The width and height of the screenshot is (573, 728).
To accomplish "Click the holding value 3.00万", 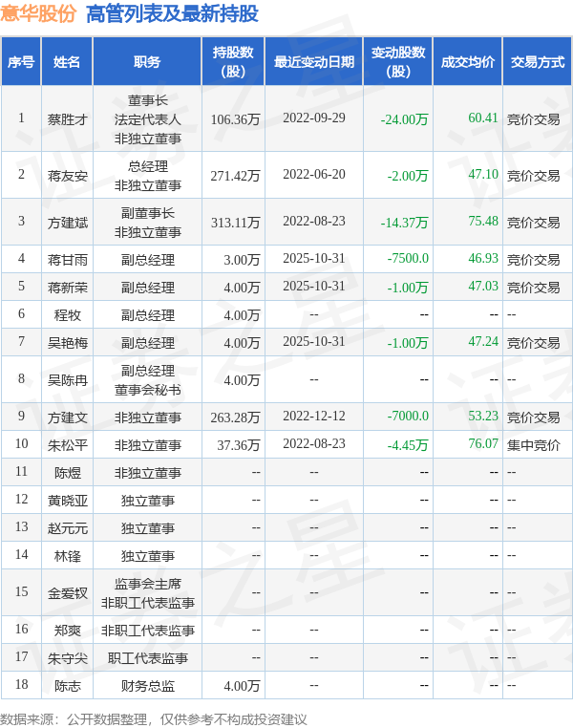I will (242, 260).
